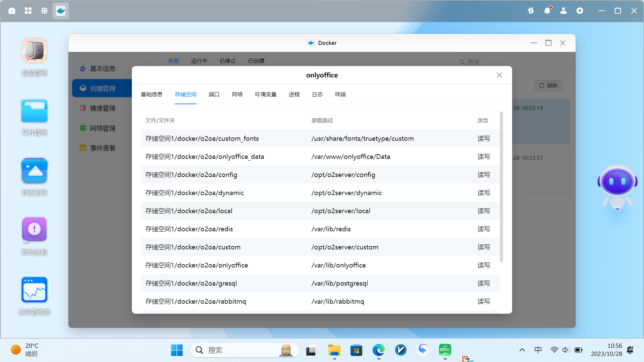
Task: Open the notification bell in top bar
Action: point(547,11)
